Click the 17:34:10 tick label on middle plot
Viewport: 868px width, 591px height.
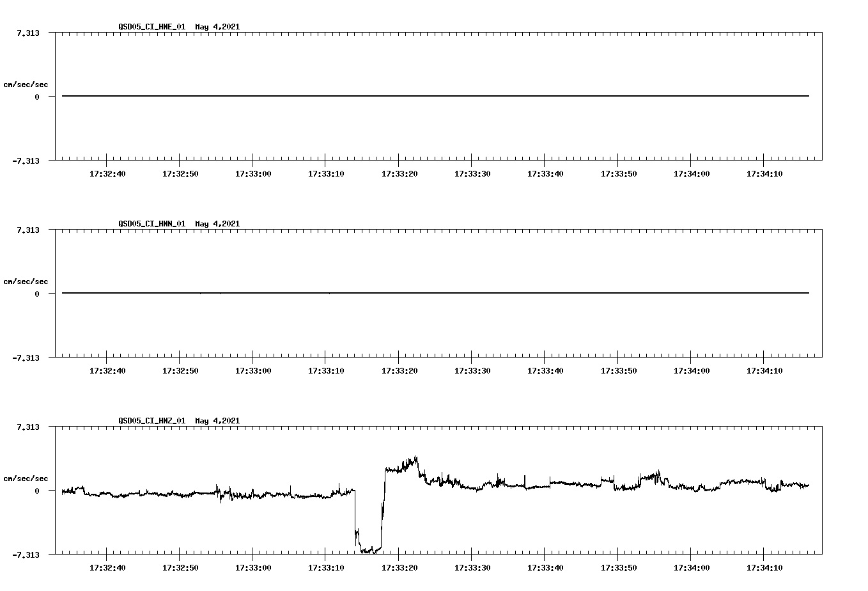tap(764, 370)
